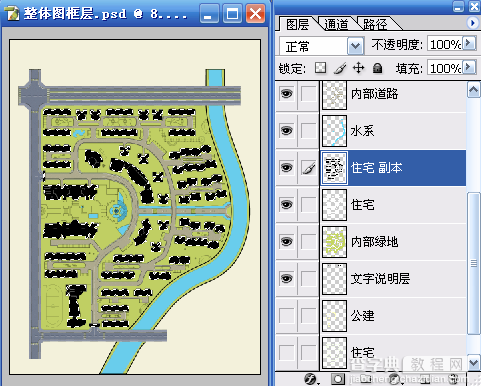The width and height of the screenshot is (481, 386).
Task: Close the 整体图框层.psd document window
Action: tap(256, 14)
